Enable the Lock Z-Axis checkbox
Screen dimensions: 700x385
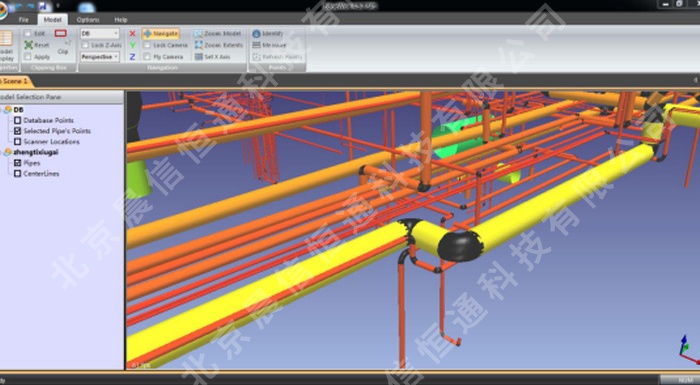85,45
